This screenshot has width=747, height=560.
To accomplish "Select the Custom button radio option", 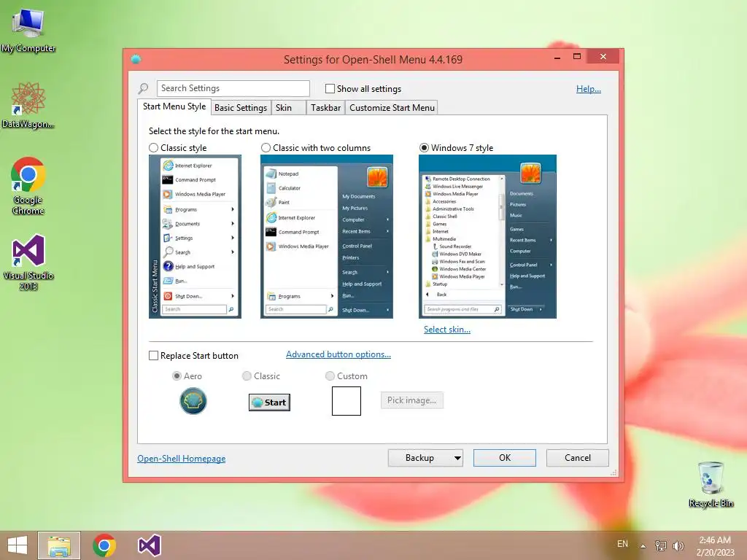I will coord(330,376).
